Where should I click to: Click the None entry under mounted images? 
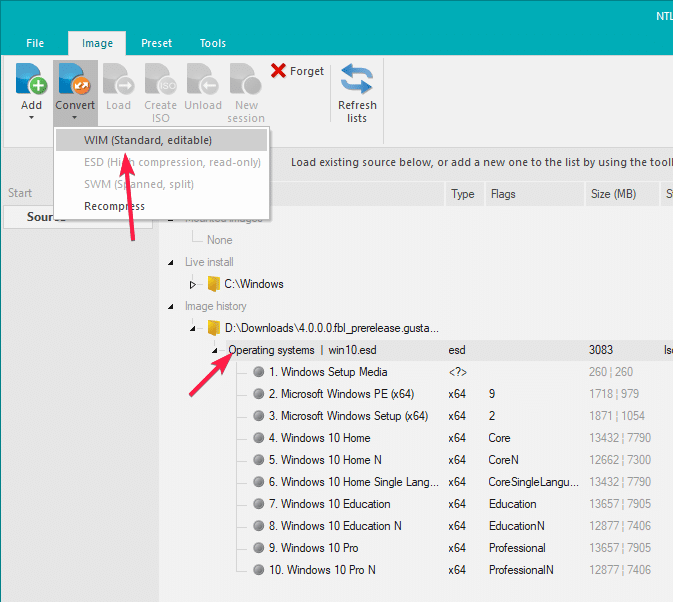pyautogui.click(x=219, y=240)
